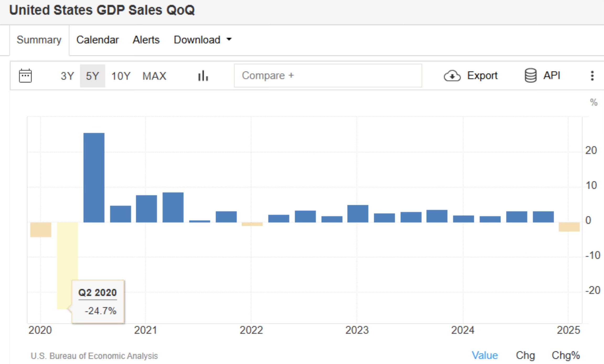
Task: Open the Calendar tab
Action: 97,40
